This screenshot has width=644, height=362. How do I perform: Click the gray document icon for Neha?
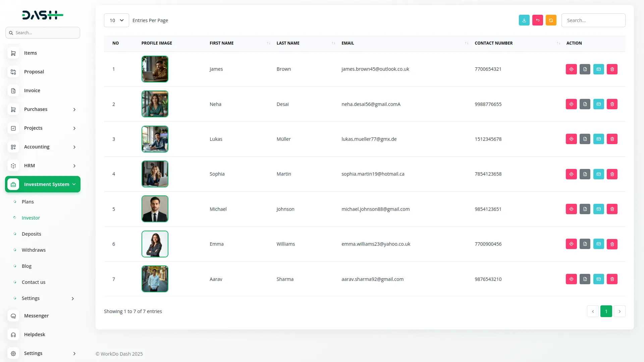click(585, 104)
